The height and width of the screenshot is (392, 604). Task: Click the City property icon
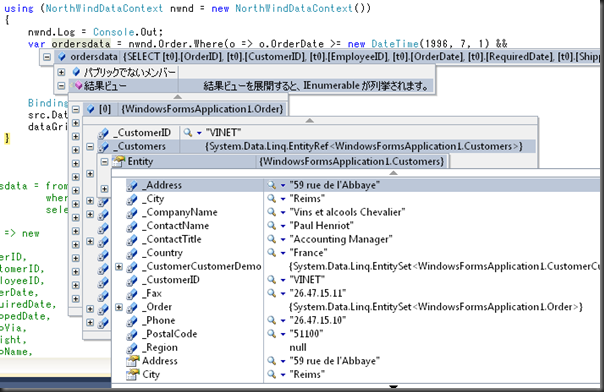pos(133,374)
